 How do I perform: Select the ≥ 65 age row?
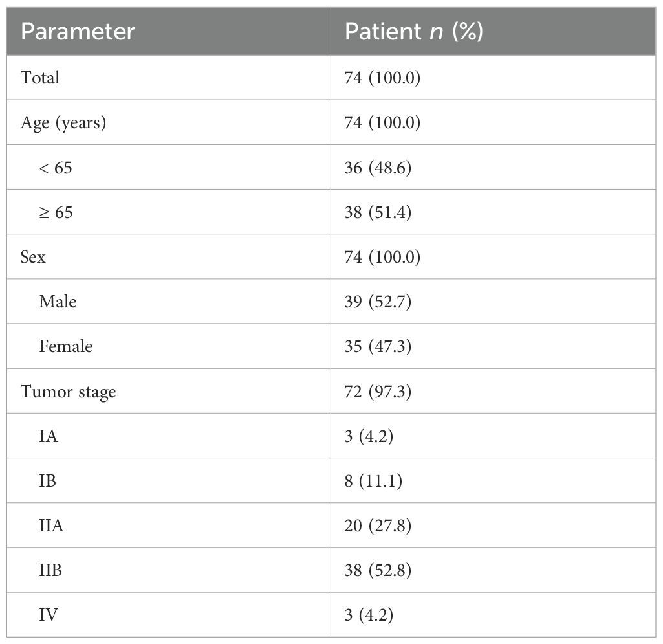[56, 212]
